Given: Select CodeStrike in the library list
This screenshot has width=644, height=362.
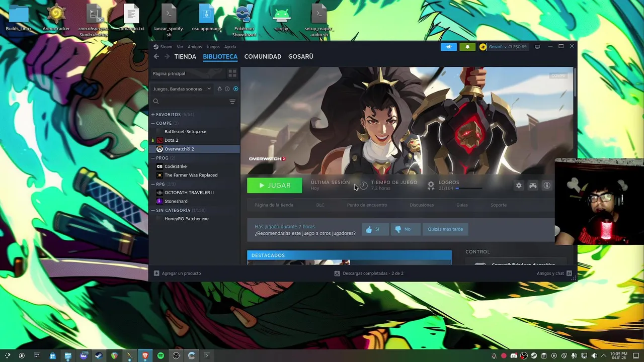Looking at the screenshot, I should 194,166.
